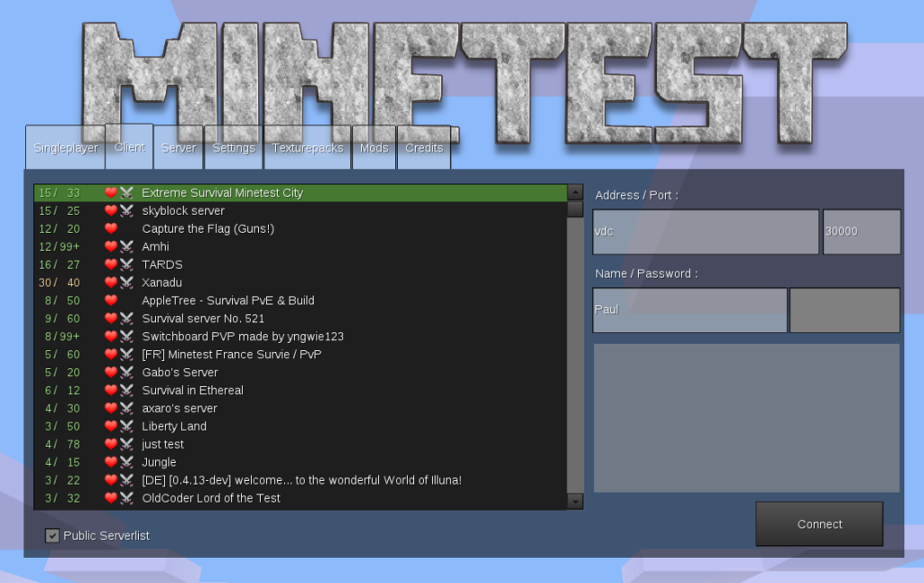The height and width of the screenshot is (583, 924).
Task: Click the PvP swords icon next to Xanadu
Action: (x=126, y=282)
